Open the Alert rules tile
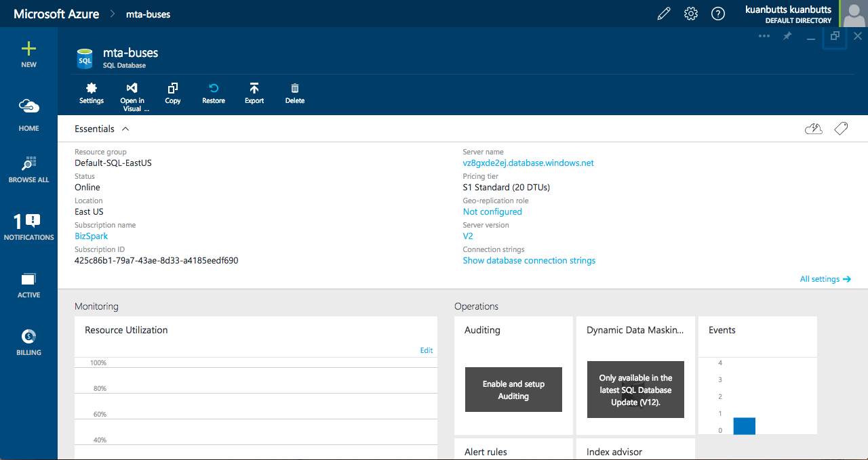This screenshot has height=460, width=868. (513, 449)
